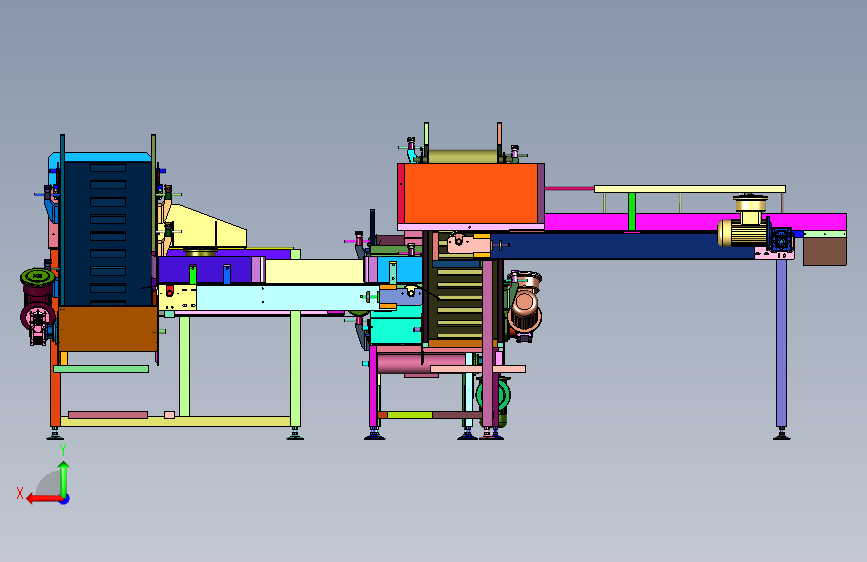867x562 pixels.
Task: Select the yellow bottom beam of the left frame
Action: coord(175,422)
